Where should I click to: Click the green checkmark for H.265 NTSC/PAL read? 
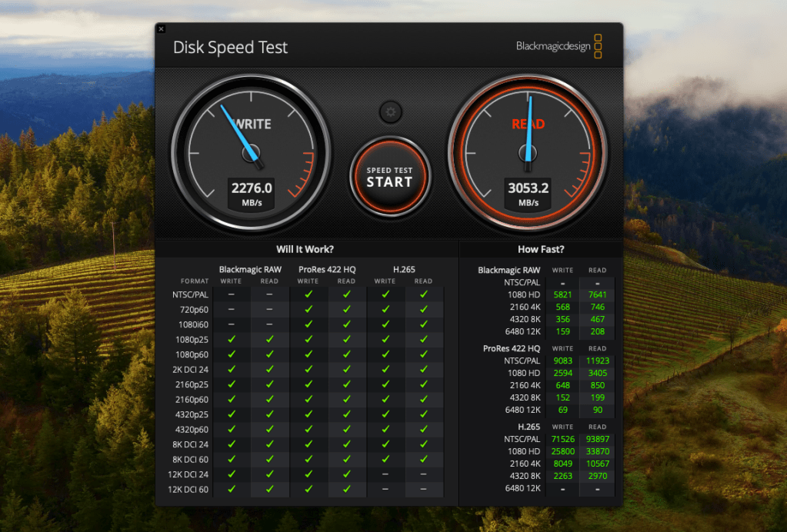[597, 439]
